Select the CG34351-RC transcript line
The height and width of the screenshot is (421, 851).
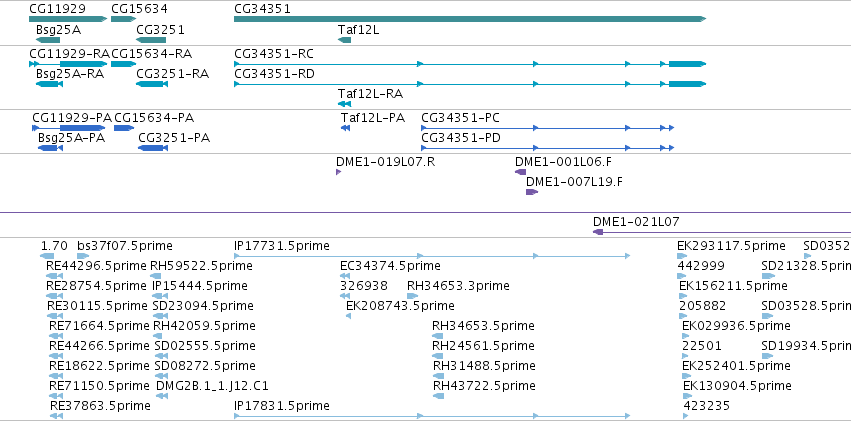[x=470, y=64]
